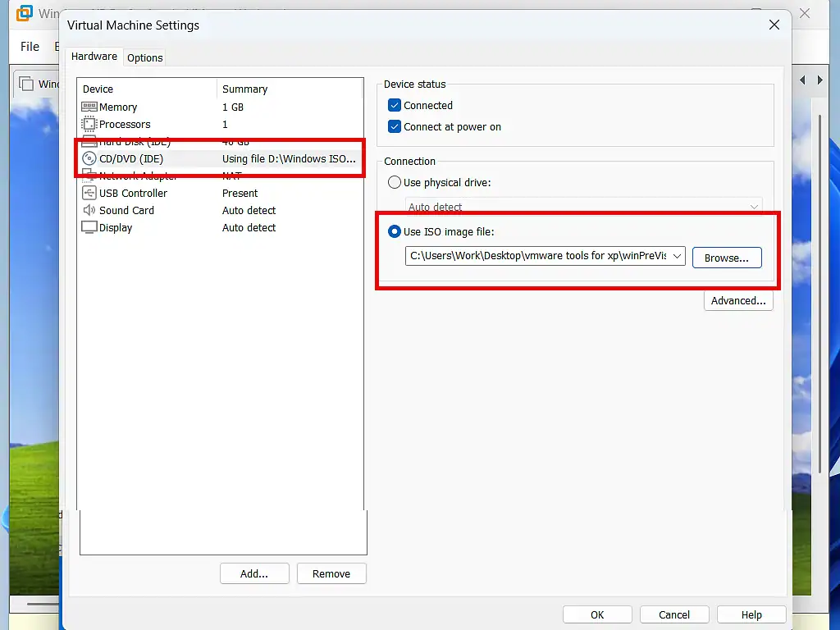Click the Browse... button
This screenshot has width=840, height=630.
click(727, 258)
